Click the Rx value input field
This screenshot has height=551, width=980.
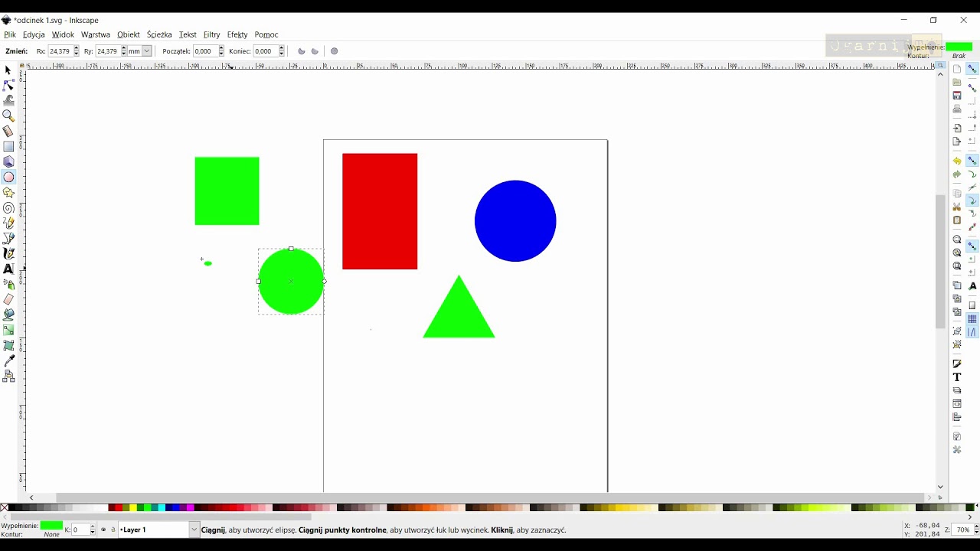60,51
